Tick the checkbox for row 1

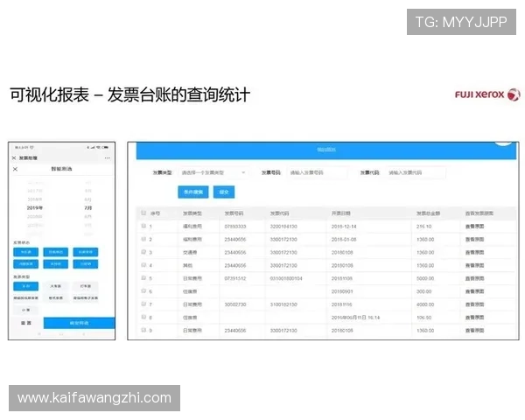point(143,226)
